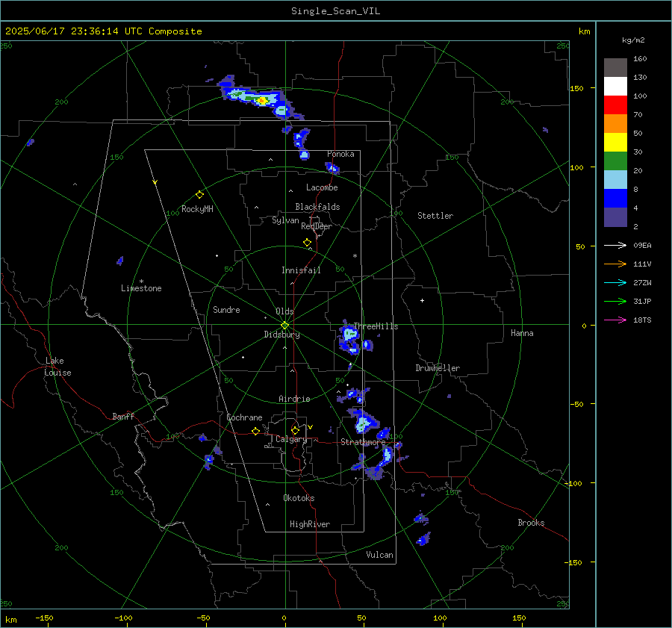Select the 31JP legend label
This screenshot has height=628, width=672.
tap(642, 302)
